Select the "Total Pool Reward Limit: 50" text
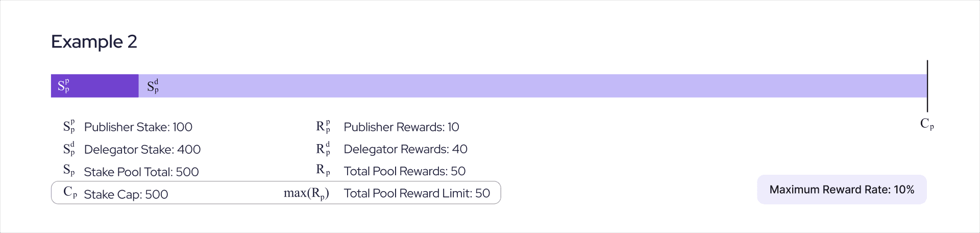Screen dimensions: 980x233 tap(416, 193)
